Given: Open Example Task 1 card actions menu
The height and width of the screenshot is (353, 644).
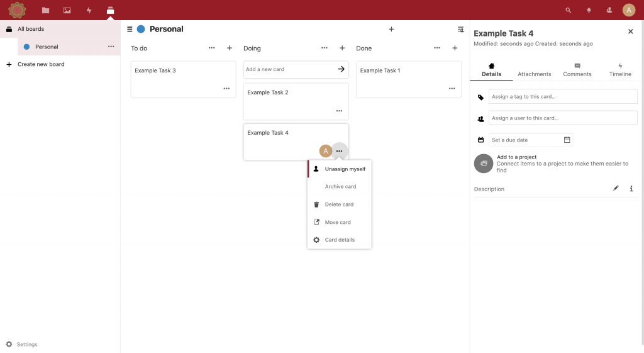Looking at the screenshot, I should [452, 88].
